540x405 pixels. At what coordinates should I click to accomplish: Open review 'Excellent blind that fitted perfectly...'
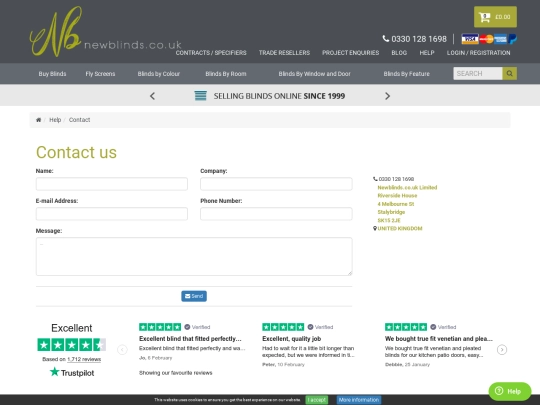click(190, 339)
